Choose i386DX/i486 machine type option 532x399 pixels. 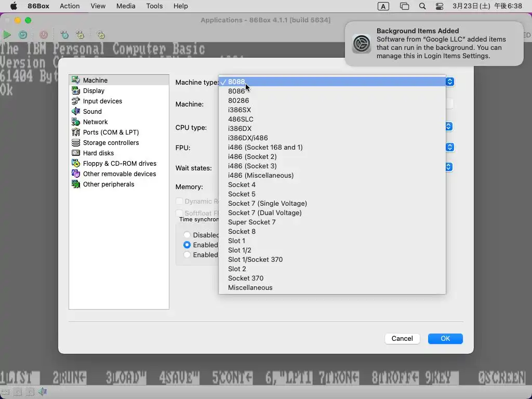(x=332, y=138)
